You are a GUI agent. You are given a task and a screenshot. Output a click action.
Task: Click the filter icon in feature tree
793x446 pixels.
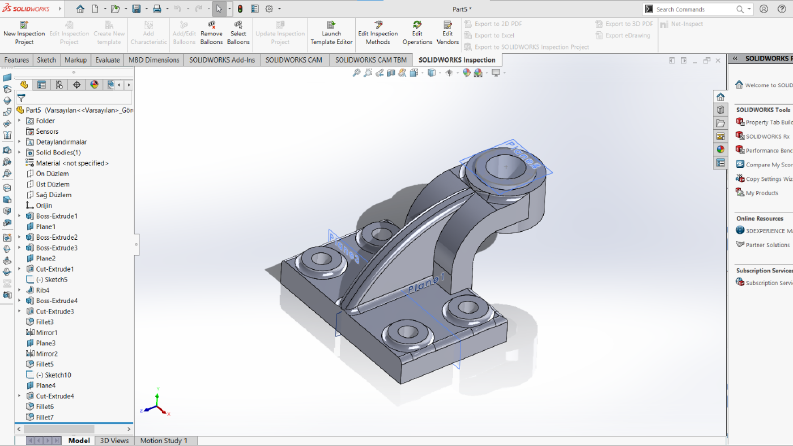coord(21,99)
